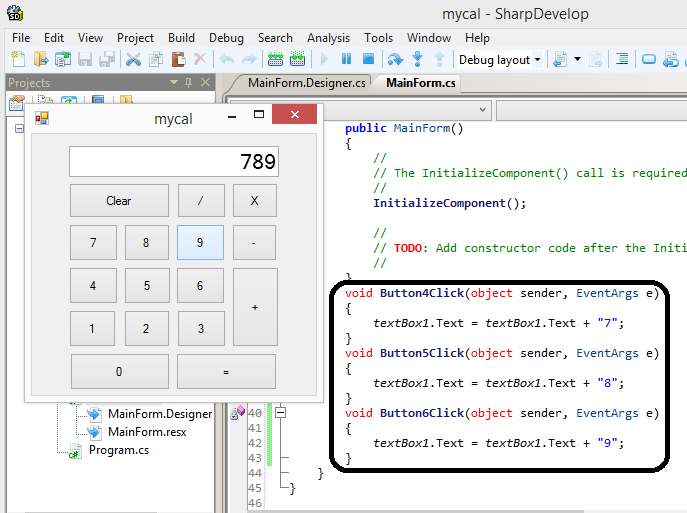Switch to the MainForm.Designer.cs tab

pos(307,82)
